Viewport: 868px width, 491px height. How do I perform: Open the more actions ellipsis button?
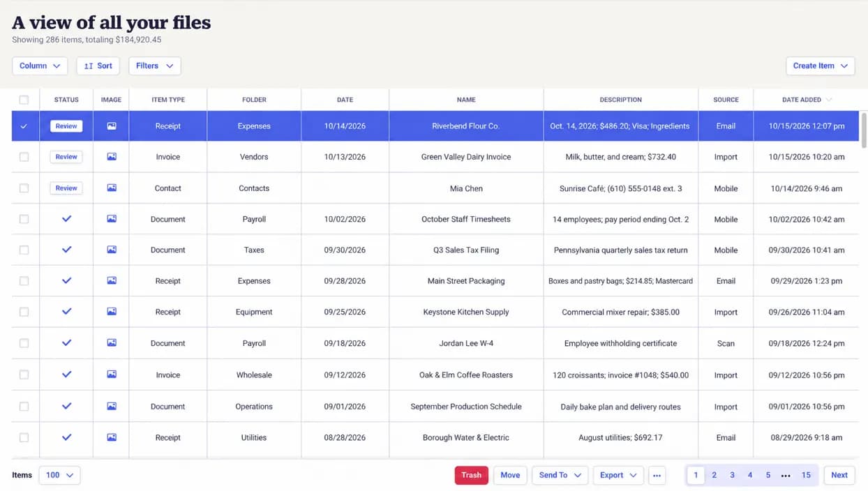(657, 476)
